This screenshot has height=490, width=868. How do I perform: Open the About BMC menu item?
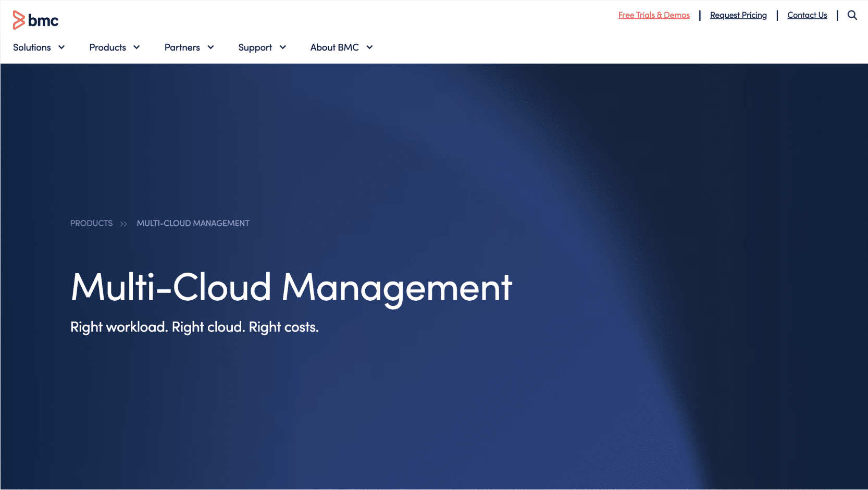click(334, 47)
